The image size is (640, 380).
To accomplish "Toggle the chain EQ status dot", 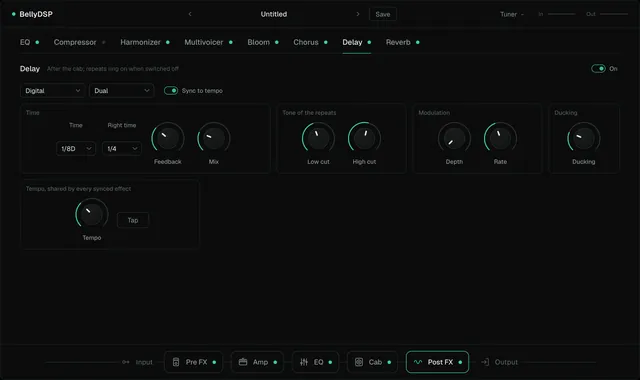I will (330, 362).
